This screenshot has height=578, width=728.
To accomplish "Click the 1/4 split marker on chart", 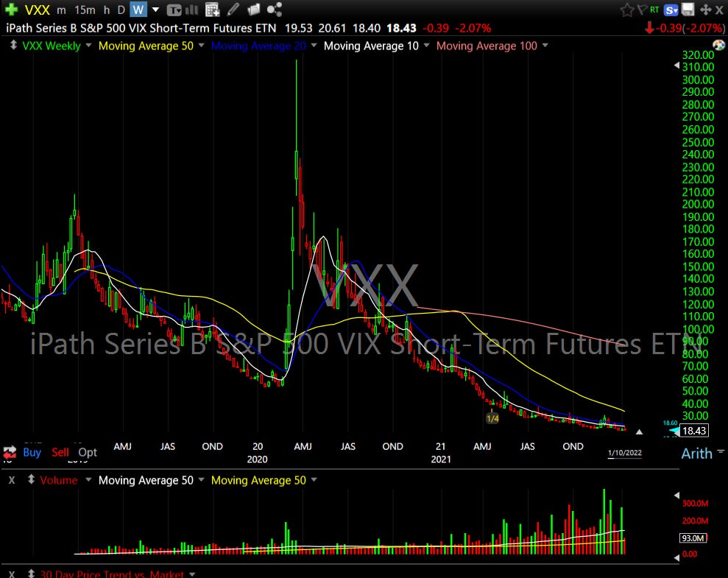I will [492, 418].
